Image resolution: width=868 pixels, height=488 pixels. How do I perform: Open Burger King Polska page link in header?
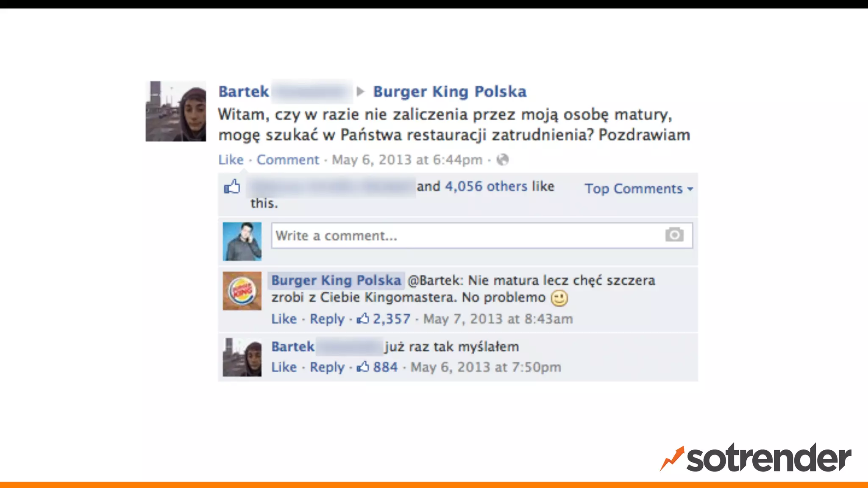point(450,91)
